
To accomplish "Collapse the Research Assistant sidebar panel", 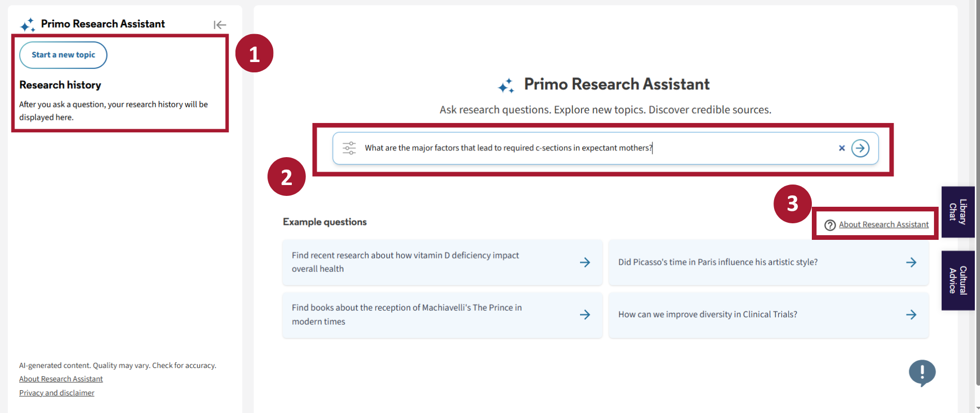I will (x=220, y=25).
